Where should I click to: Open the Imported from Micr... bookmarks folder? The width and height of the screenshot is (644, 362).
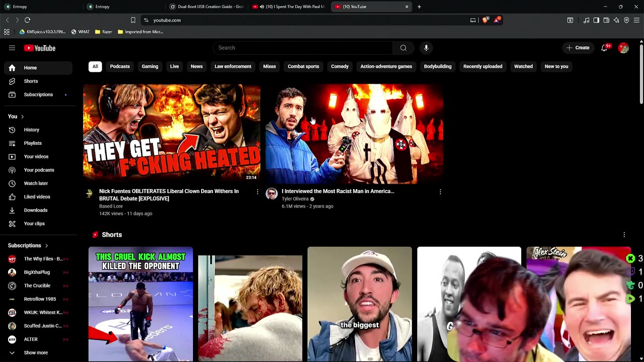140,32
